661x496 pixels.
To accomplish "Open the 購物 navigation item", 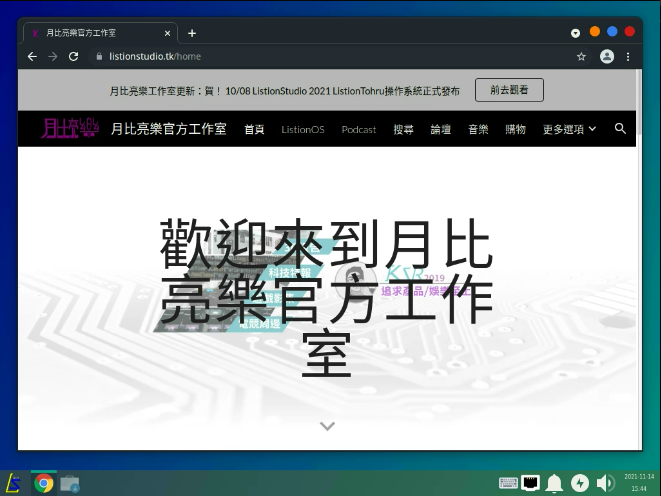I will 516,129.
